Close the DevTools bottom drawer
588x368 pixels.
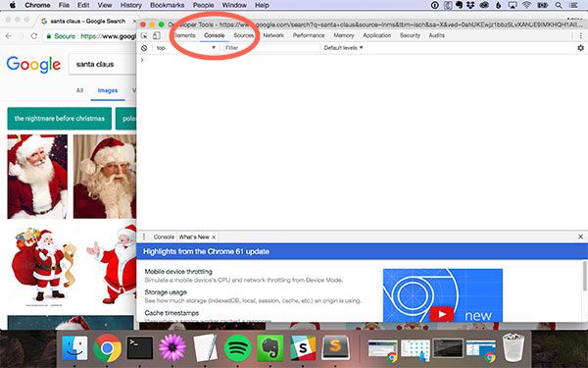580,237
